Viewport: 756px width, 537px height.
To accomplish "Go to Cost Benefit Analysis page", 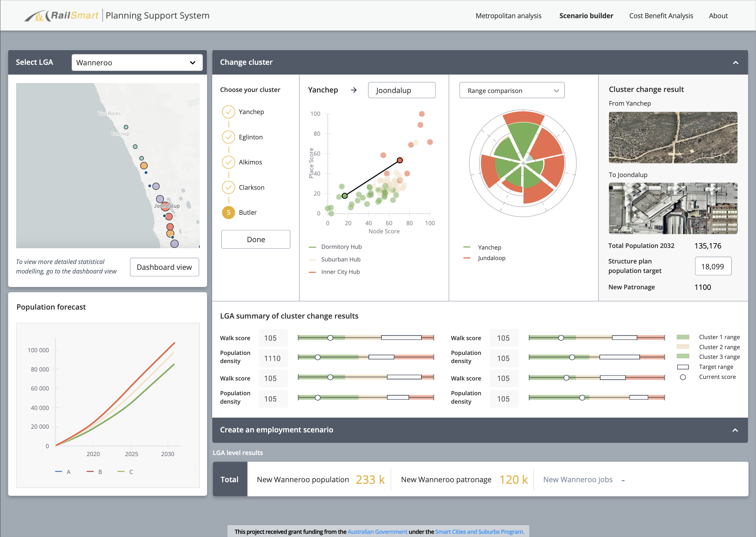I will click(661, 16).
